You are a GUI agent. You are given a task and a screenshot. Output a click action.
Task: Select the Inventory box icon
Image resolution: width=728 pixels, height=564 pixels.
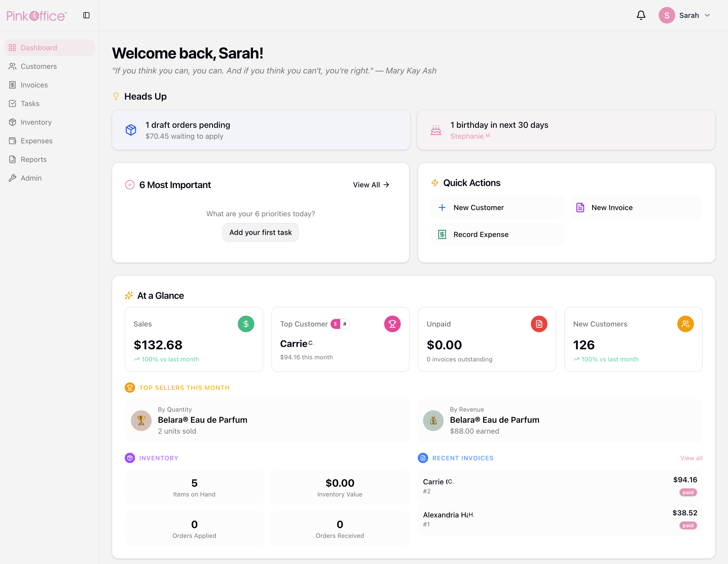(x=12, y=122)
